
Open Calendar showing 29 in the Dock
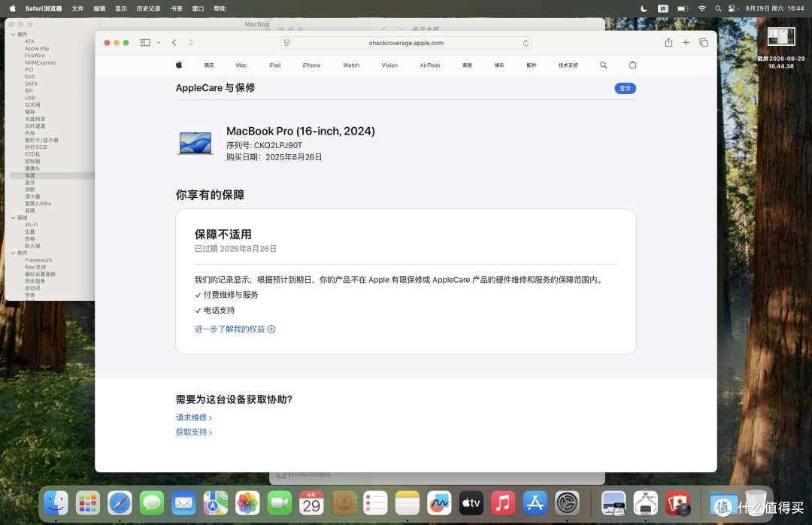pyautogui.click(x=311, y=503)
